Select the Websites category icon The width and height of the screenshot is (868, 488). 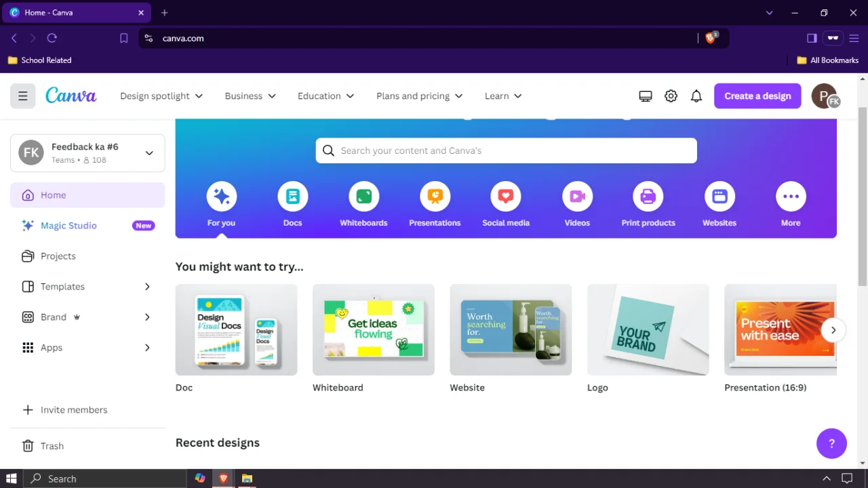click(719, 197)
